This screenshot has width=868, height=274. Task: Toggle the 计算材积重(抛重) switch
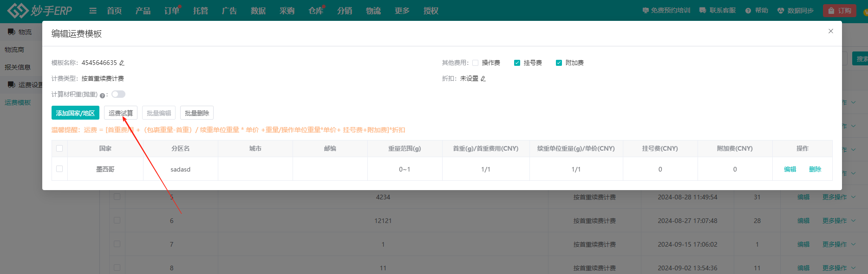[118, 94]
